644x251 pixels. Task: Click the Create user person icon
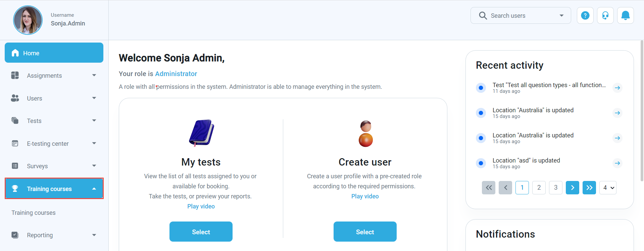365,134
